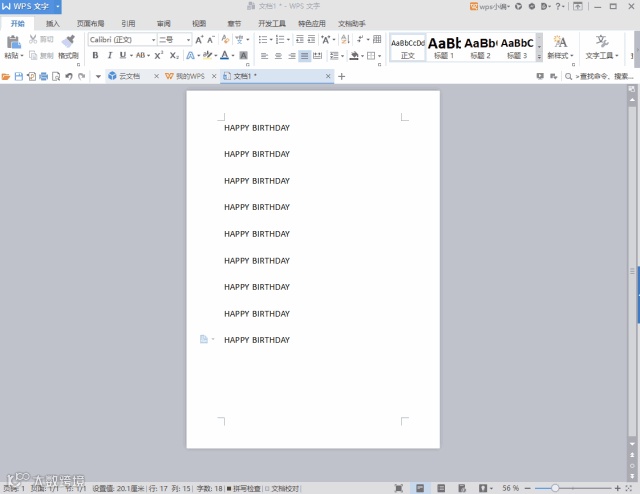The height and width of the screenshot is (494, 640).
Task: Click the redo arrow icon
Action: pos(82,76)
